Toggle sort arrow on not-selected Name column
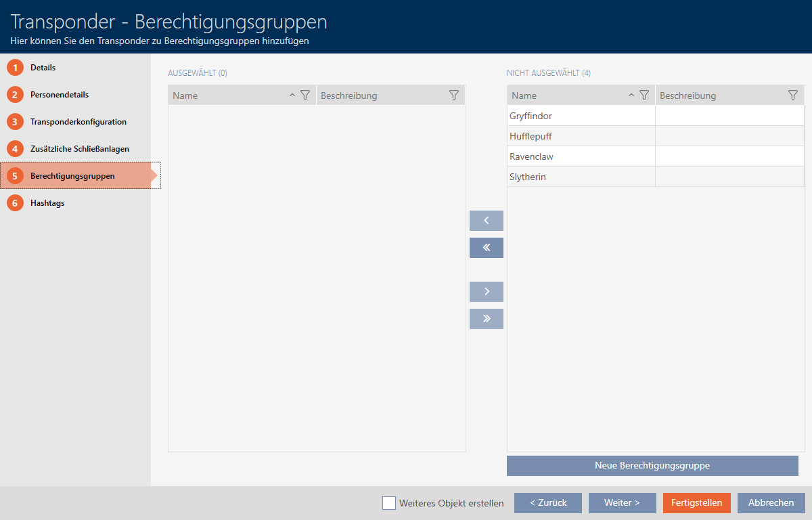 (631, 95)
